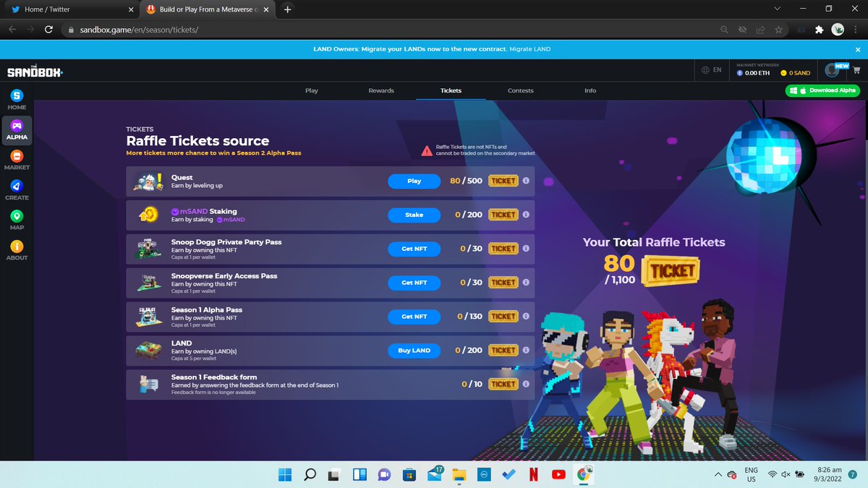Click info icon in Season 1 Feedback form row
The width and height of the screenshot is (868, 488).
click(526, 384)
